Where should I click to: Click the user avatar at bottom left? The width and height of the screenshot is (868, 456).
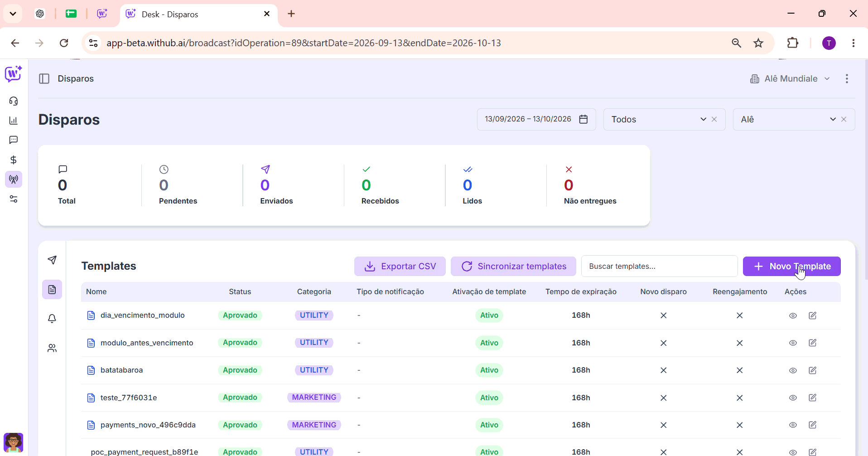click(x=14, y=442)
